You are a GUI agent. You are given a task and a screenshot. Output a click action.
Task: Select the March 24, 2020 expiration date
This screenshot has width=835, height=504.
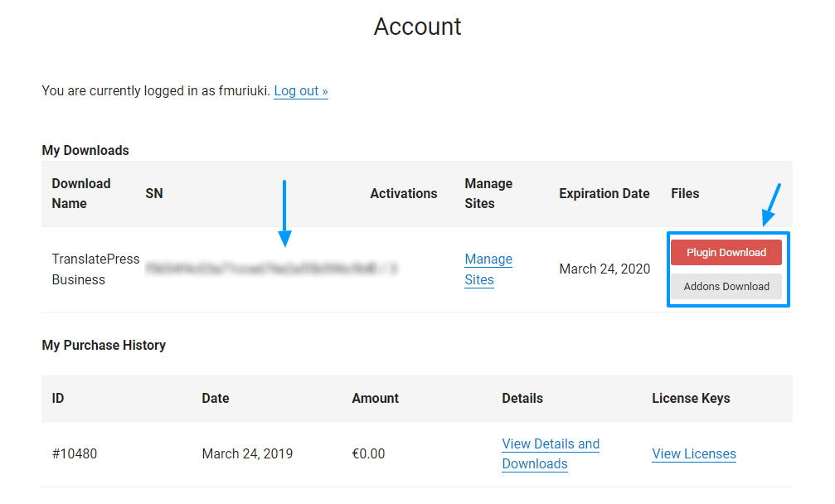coord(604,269)
